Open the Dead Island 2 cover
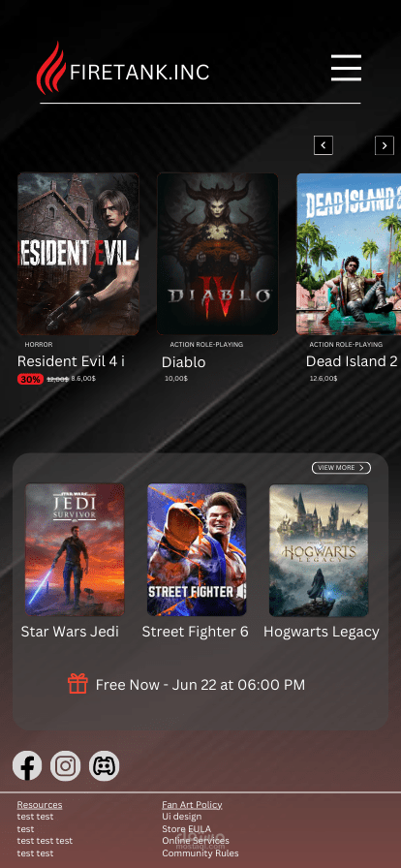 [x=349, y=254]
